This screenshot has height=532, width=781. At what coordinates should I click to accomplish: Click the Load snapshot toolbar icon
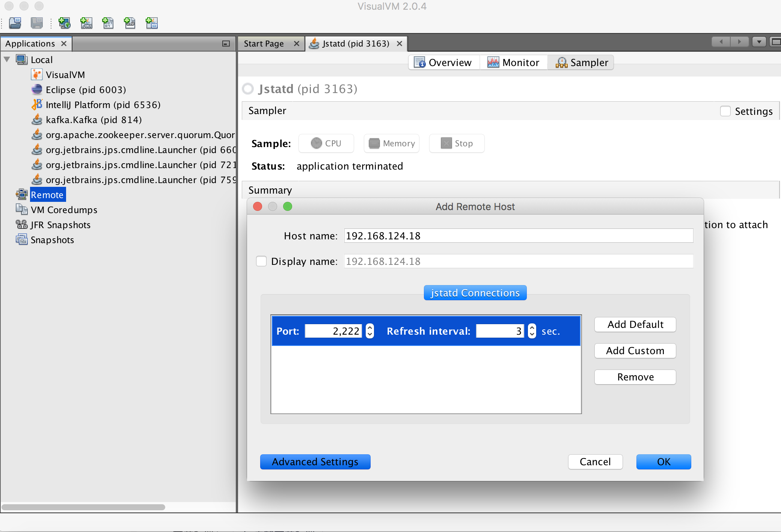(x=15, y=23)
